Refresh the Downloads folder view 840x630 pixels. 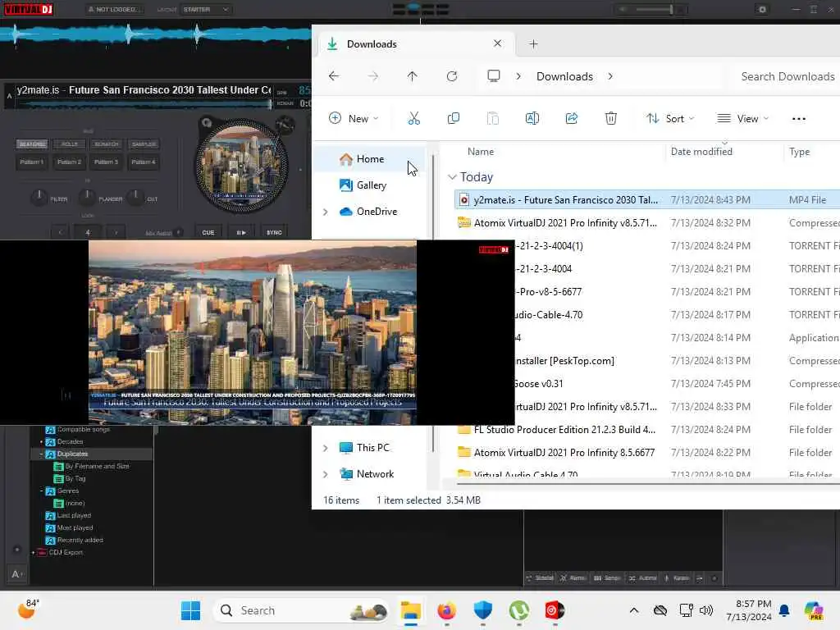pos(452,76)
